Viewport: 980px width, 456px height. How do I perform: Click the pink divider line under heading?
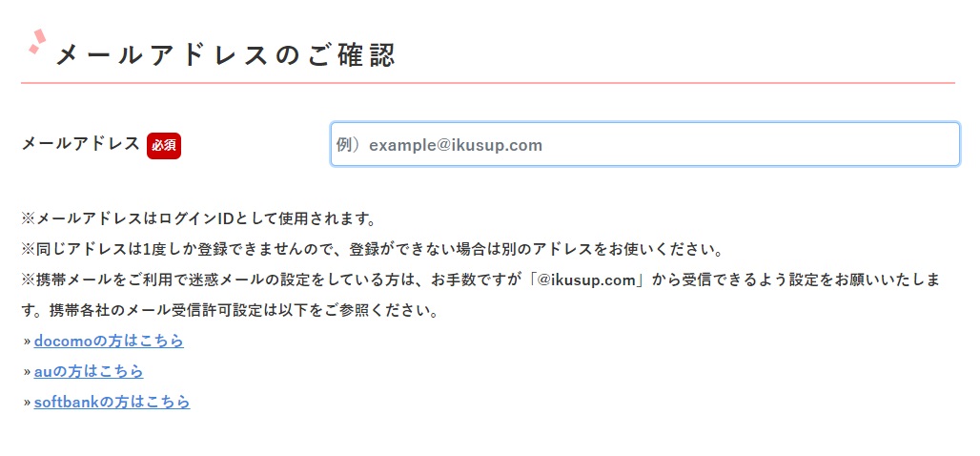pyautogui.click(x=487, y=83)
